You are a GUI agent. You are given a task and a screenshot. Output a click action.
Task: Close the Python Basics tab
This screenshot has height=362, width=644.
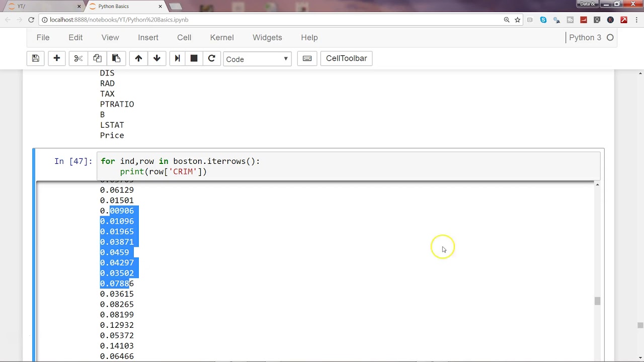160,6
